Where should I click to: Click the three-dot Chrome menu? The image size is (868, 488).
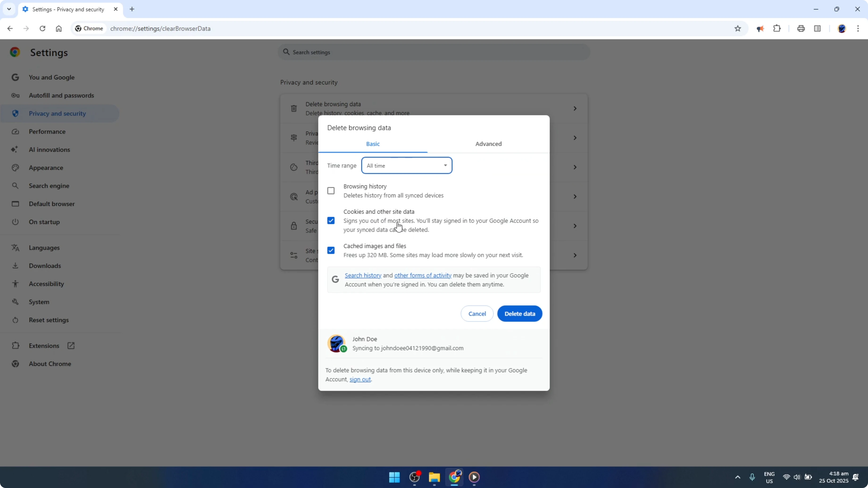pos(859,29)
